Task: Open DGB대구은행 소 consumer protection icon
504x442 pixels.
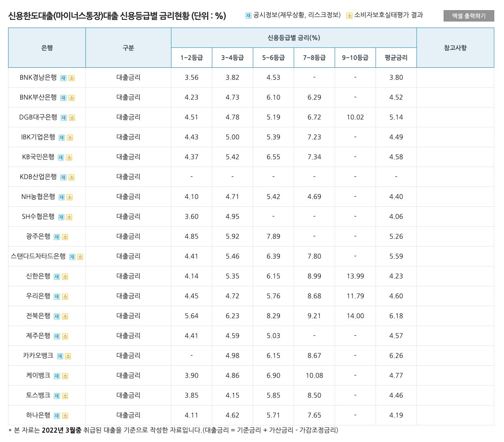Action: [x=72, y=118]
